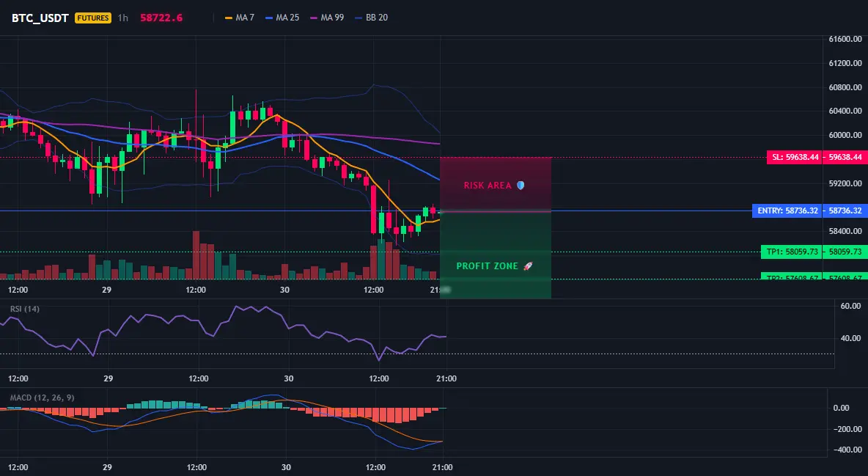The height and width of the screenshot is (476, 868).
Task: Click the 60.00 level on RSI axis
Action: pos(850,306)
